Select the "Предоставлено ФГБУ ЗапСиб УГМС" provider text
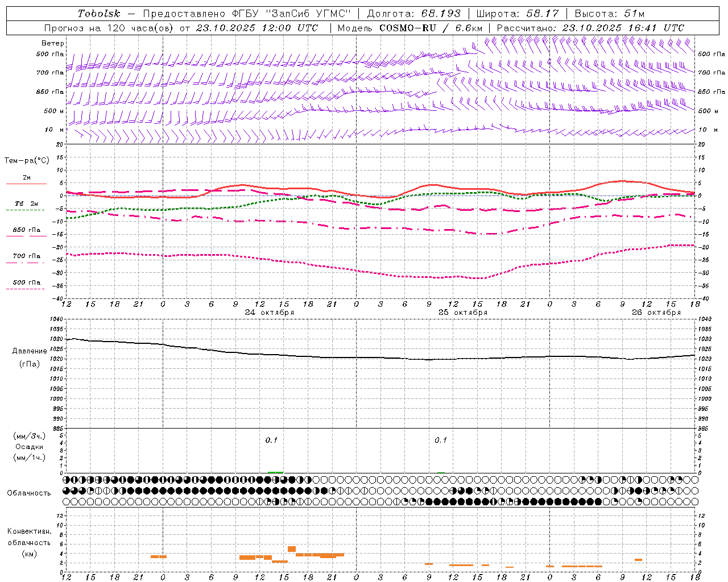Viewport: 728px width, 582px height. tap(247, 14)
